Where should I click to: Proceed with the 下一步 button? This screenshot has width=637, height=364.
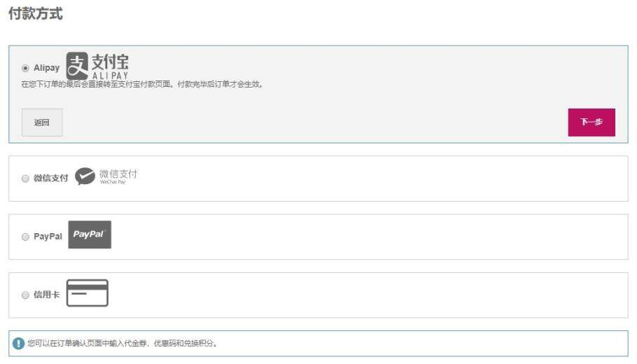(591, 122)
